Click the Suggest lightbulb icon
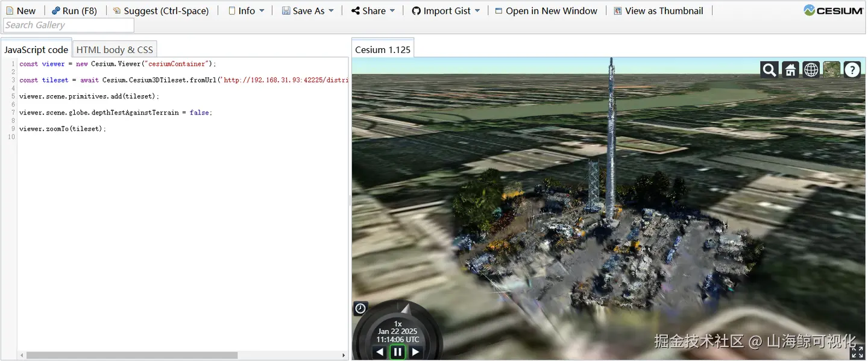The height and width of the screenshot is (361, 868). (117, 11)
